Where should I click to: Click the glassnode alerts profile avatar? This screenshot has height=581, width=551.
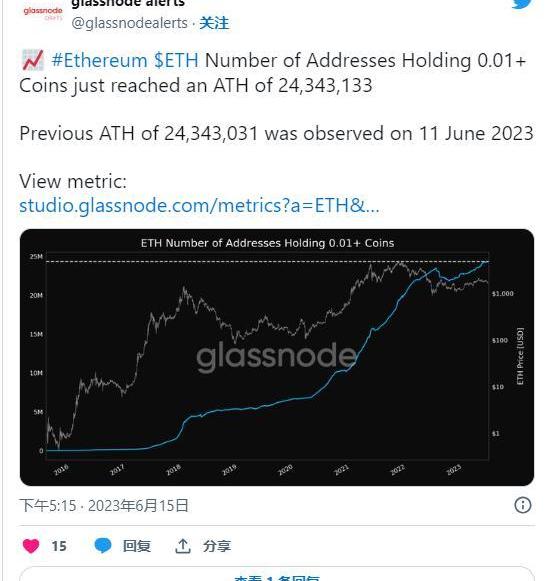tap(43, 13)
